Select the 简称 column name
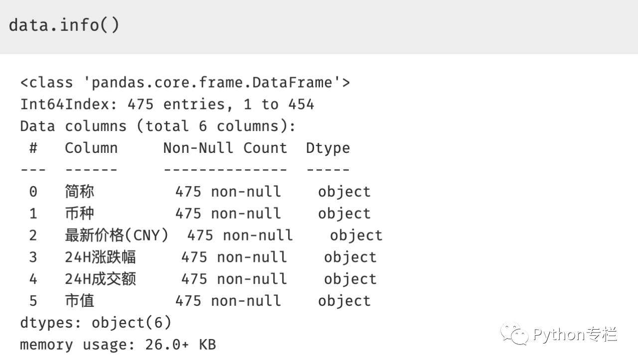This screenshot has height=364, width=638. pos(79,192)
